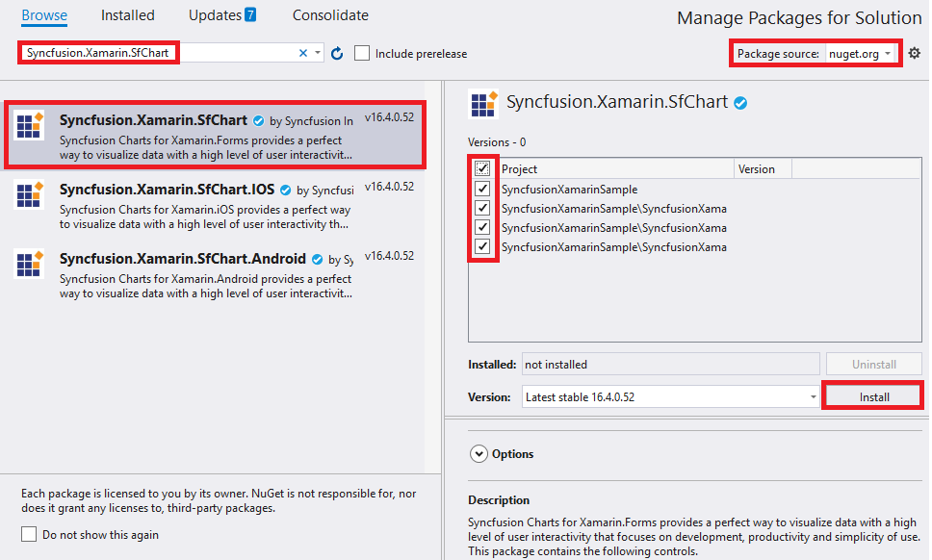Screen dimensions: 932x560
Task: Expand the Options section
Action: coord(479,454)
